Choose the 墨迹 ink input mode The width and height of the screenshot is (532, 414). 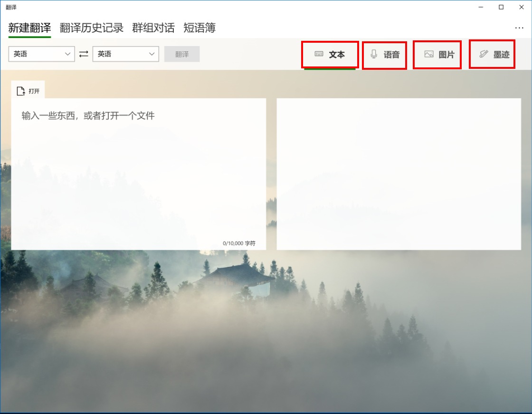pos(492,55)
